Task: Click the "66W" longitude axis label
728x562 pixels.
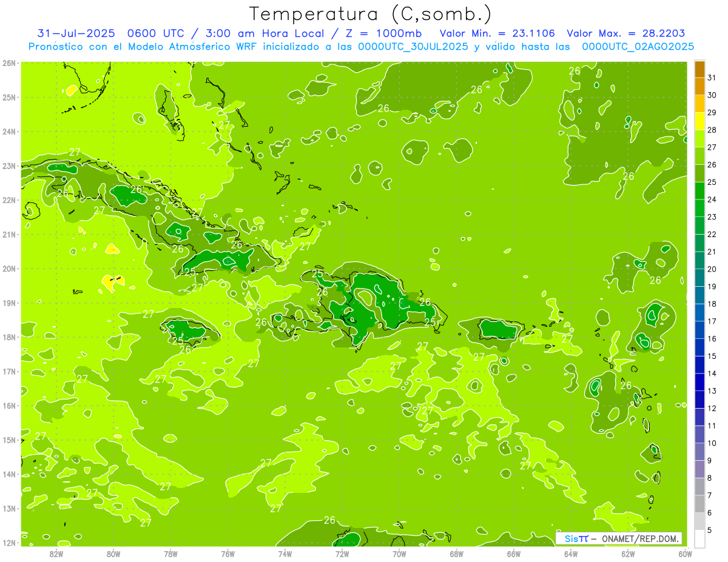Action: click(x=514, y=554)
